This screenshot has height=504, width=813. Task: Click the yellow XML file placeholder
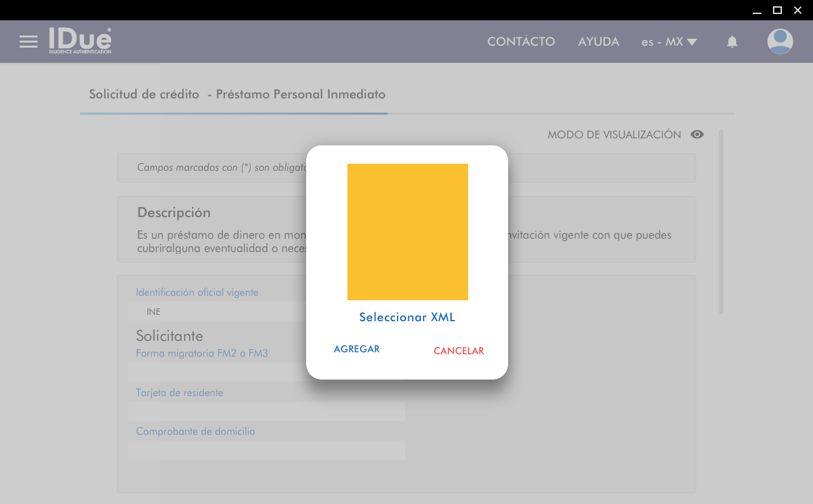(407, 232)
